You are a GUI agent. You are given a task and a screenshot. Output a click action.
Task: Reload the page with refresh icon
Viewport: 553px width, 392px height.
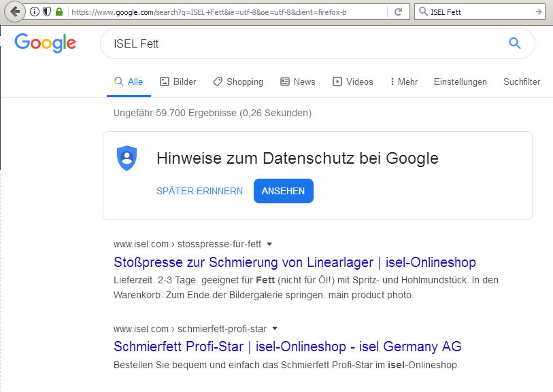pyautogui.click(x=398, y=12)
